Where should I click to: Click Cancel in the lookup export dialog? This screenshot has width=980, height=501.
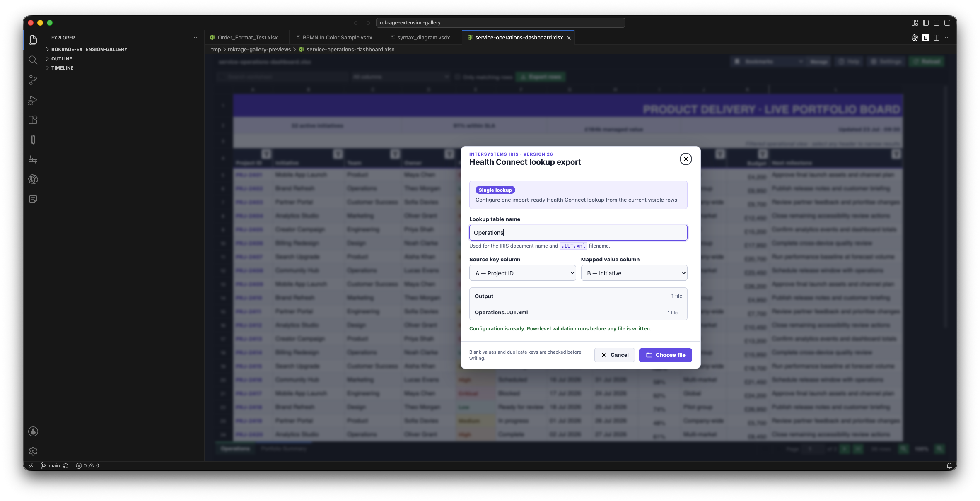pos(615,355)
